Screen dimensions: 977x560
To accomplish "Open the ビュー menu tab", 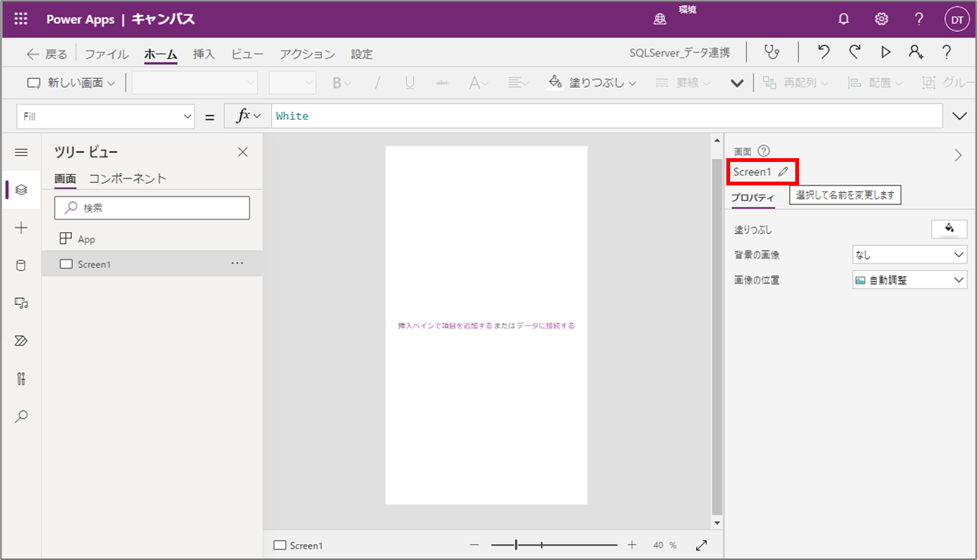I will point(248,54).
